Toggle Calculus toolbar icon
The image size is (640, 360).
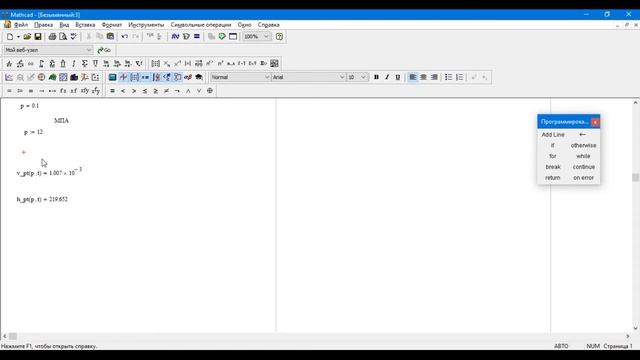(156, 77)
